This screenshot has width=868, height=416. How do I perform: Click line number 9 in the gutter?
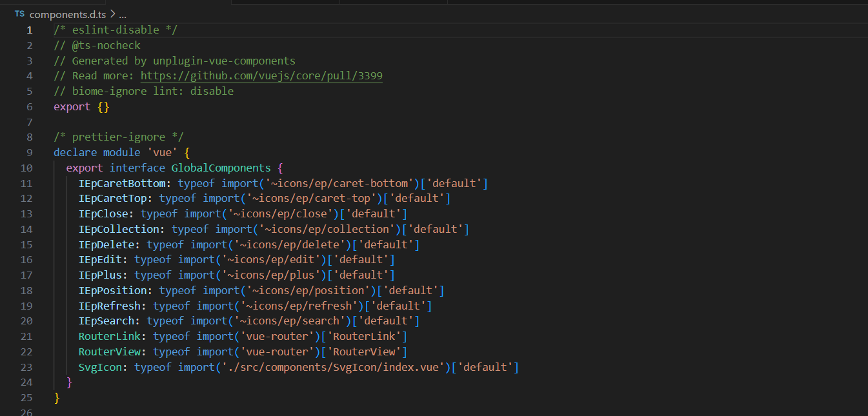29,152
